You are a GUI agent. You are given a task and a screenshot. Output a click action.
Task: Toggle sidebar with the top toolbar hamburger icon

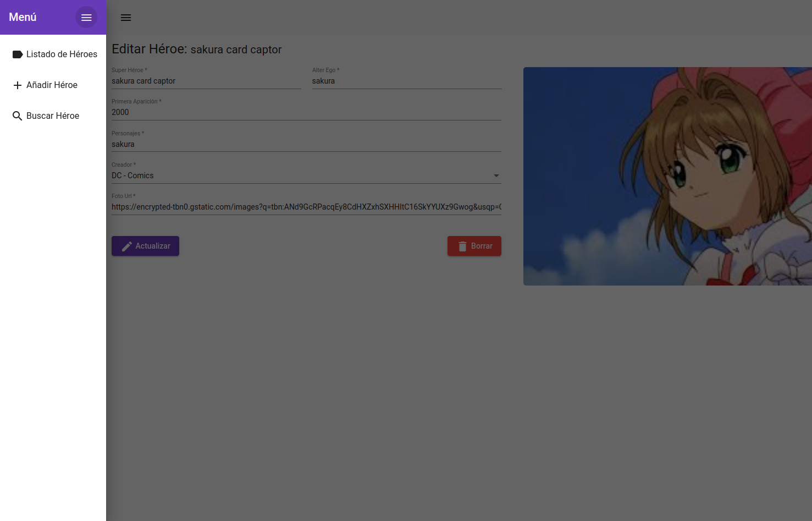(126, 18)
